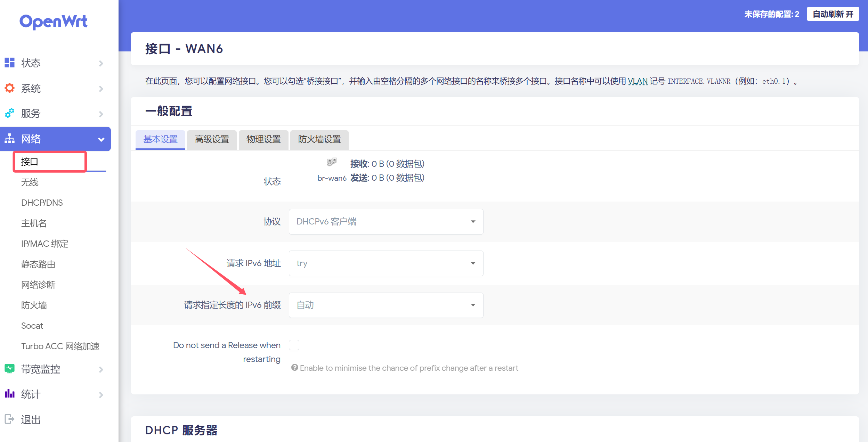Open the IPv6 prefix length dropdown
This screenshot has width=868, height=442.
[386, 305]
